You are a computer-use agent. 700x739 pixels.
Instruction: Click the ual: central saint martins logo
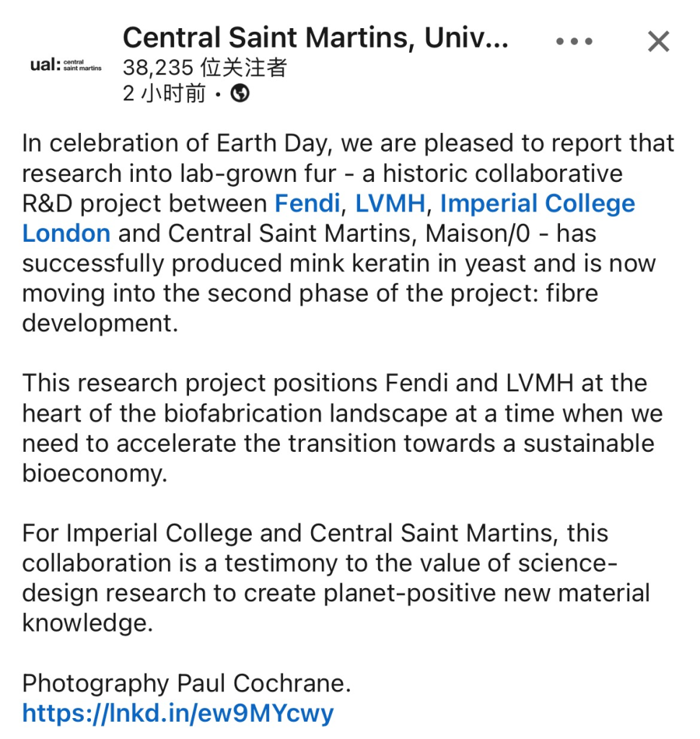click(x=66, y=64)
